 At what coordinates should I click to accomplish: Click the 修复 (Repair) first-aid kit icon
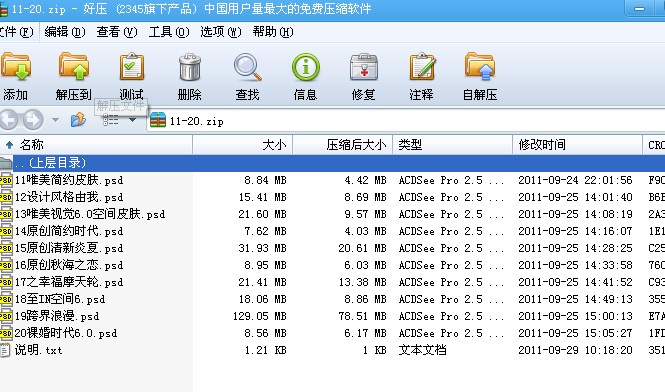coord(363,67)
